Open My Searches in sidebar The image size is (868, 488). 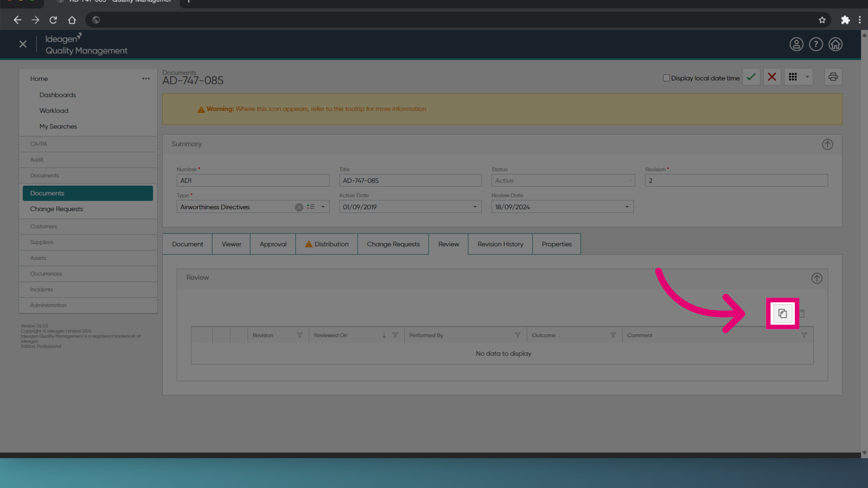tap(58, 127)
